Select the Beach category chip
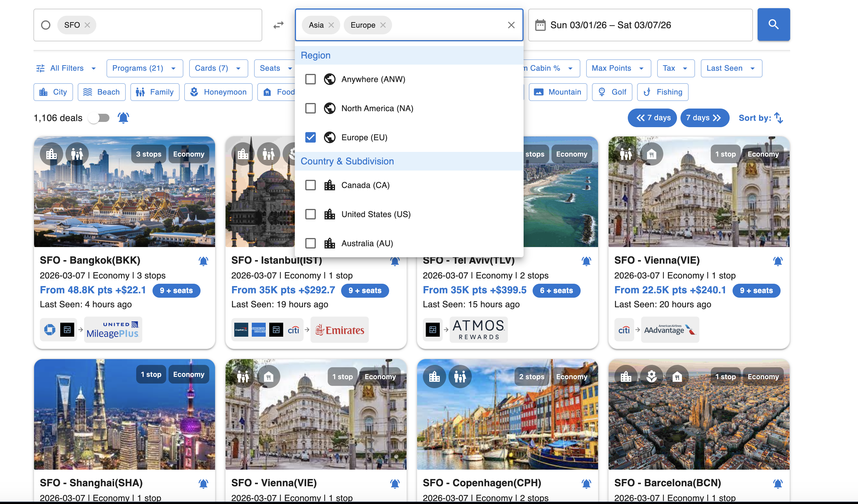The width and height of the screenshot is (858, 504). click(x=102, y=92)
